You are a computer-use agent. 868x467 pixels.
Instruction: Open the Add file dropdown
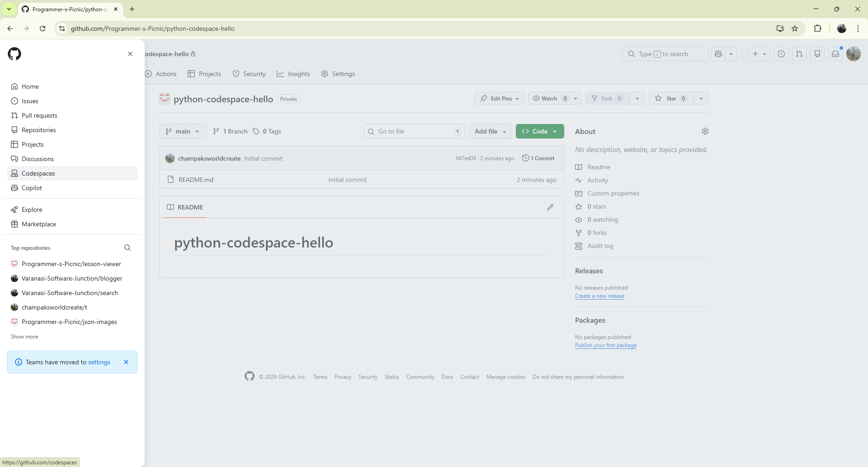click(491, 131)
